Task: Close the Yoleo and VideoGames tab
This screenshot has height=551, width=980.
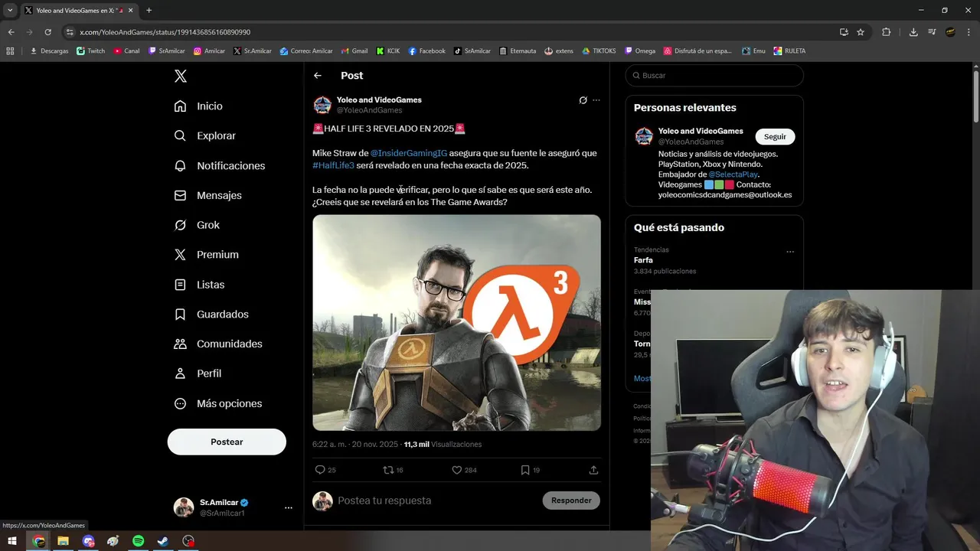Action: point(132,11)
